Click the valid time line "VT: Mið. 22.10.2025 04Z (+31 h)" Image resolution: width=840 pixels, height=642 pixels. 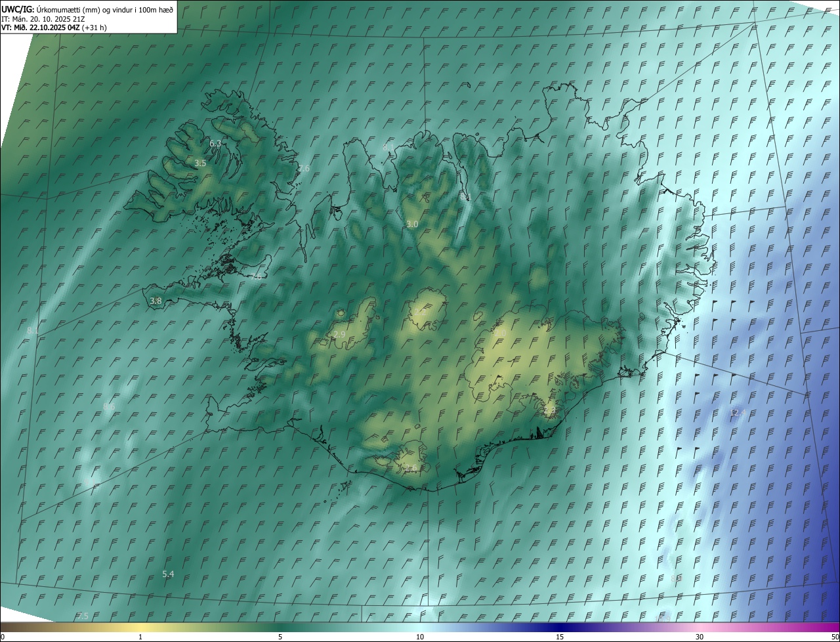click(x=54, y=28)
